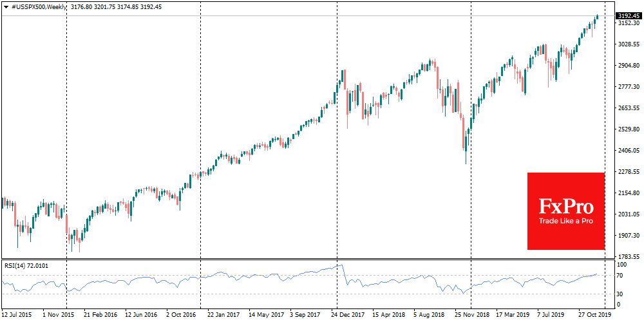Click the RSI(14) indicator label

(26, 265)
